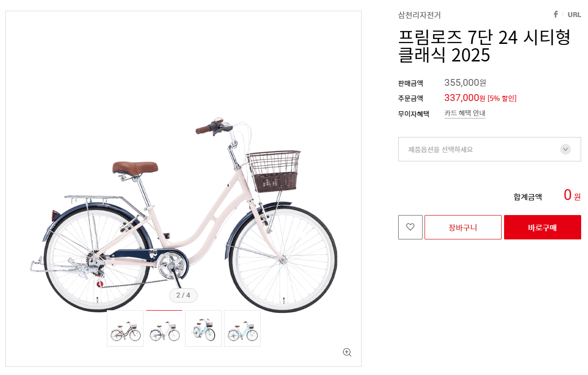
Task: Visit the 삼천리자전거 brand page
Action: pyautogui.click(x=419, y=15)
